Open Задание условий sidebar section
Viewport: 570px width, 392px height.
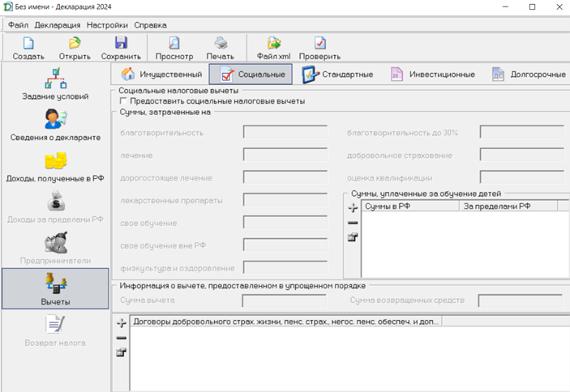55,83
